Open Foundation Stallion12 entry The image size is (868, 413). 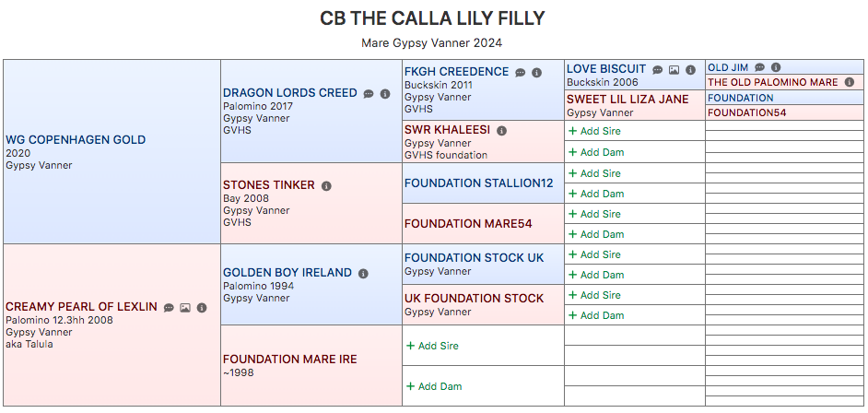tap(479, 183)
